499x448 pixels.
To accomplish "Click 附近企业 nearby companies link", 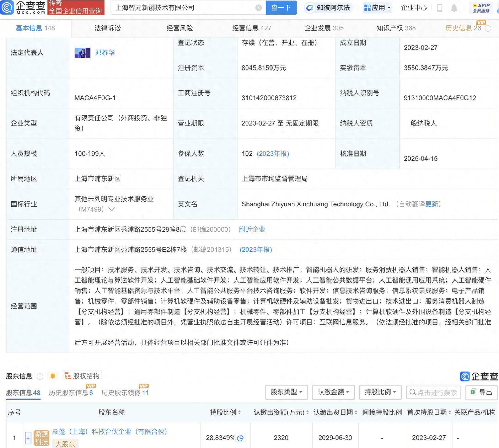I will [x=252, y=229].
